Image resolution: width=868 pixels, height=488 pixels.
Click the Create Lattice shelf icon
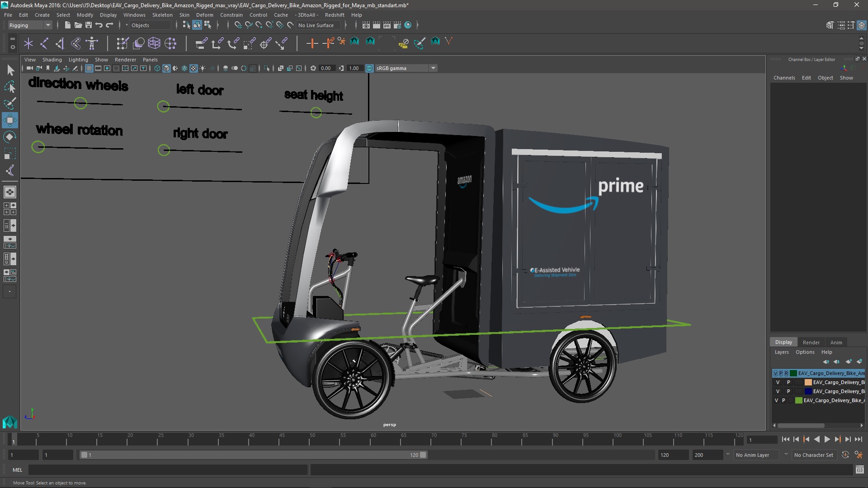click(154, 43)
